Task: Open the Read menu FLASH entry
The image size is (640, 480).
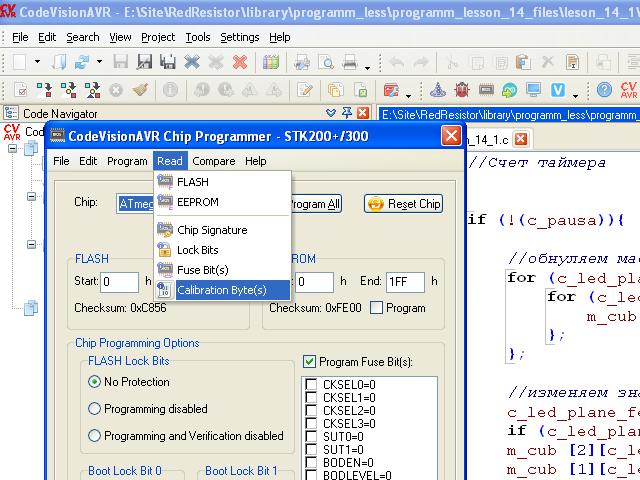Action: (222, 182)
